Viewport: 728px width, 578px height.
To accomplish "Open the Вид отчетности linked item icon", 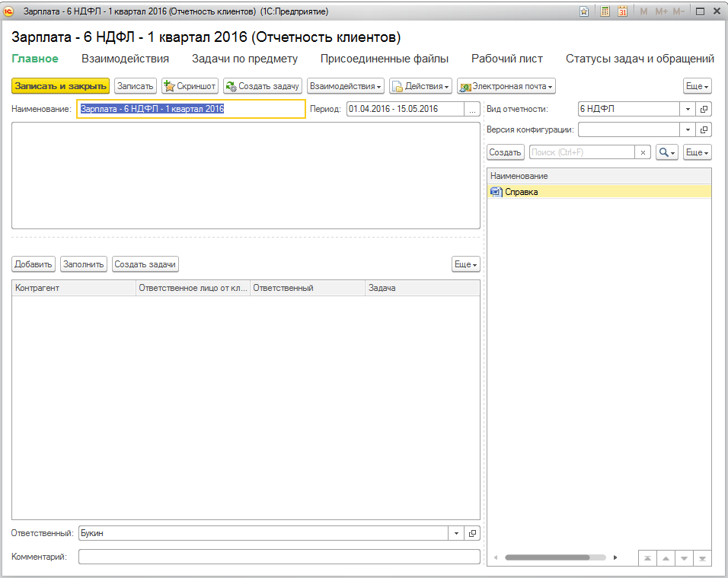I will tap(704, 109).
